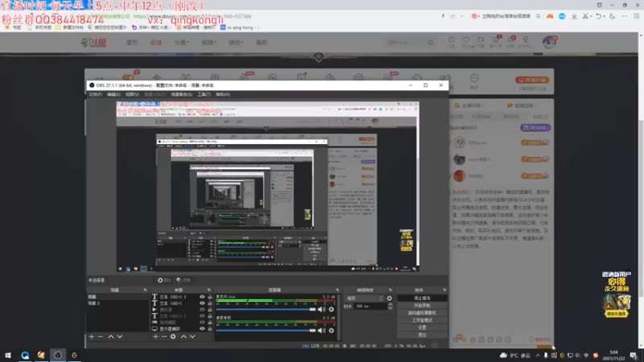Open Douyu logo home link

coord(93,43)
